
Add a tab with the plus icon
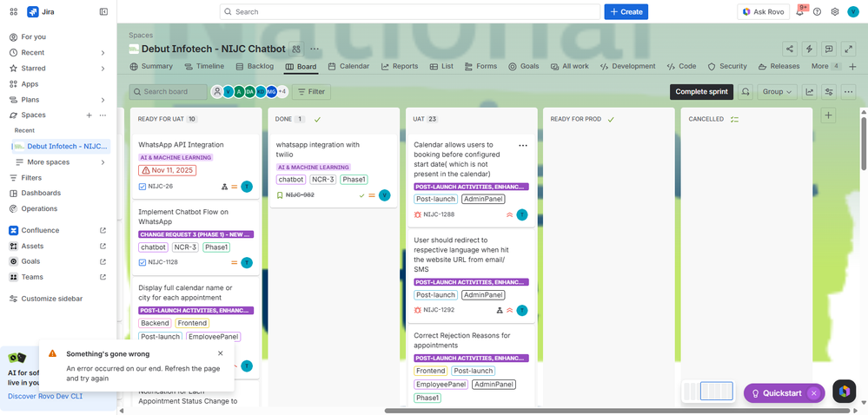[x=852, y=66]
